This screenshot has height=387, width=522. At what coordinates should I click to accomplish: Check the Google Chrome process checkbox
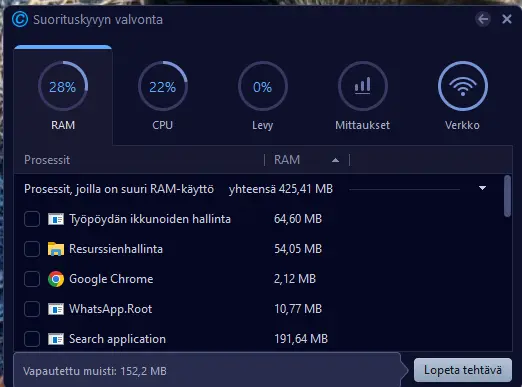(x=32, y=279)
